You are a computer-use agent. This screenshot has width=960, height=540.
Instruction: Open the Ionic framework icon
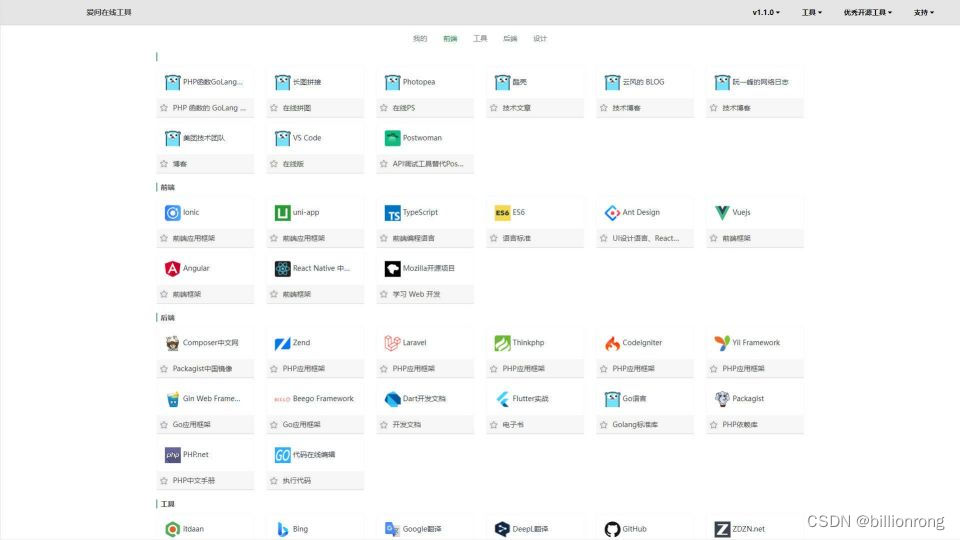(173, 212)
